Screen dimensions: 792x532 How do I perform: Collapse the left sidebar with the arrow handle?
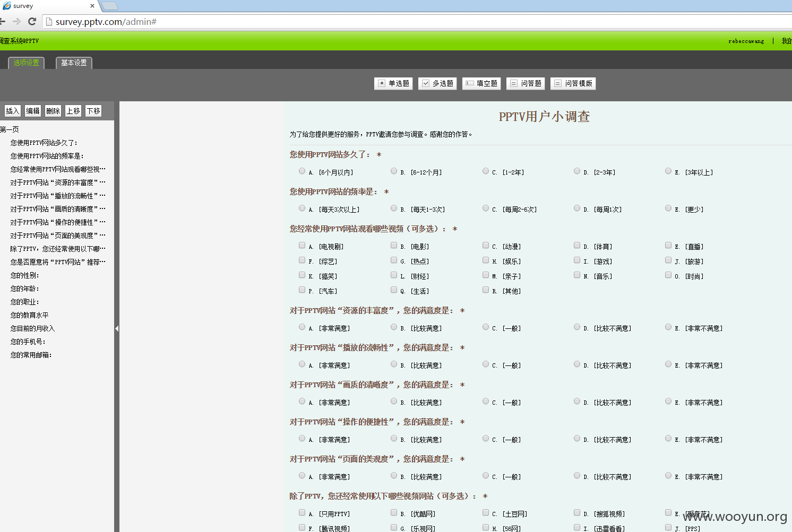point(117,329)
